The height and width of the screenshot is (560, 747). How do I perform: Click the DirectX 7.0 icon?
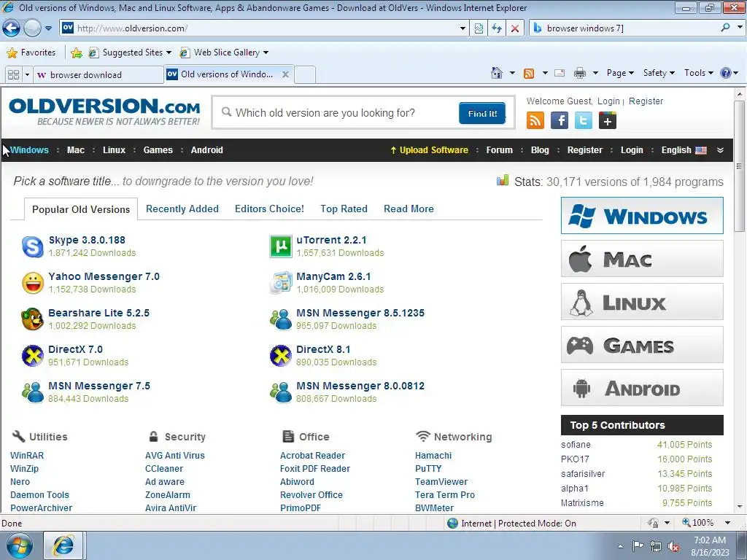click(x=32, y=356)
